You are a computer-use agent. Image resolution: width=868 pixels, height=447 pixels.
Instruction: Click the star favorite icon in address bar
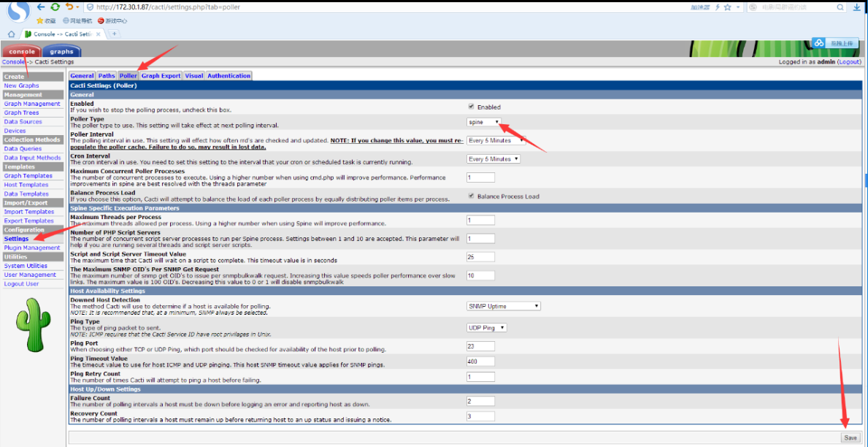[727, 7]
